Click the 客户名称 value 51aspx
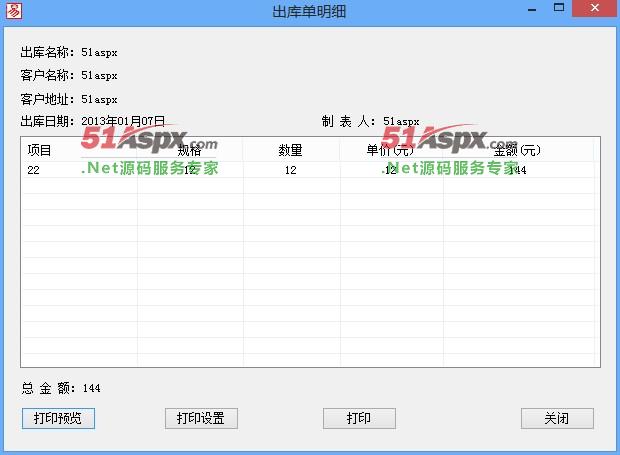Screen dimensions: 620x455 pyautogui.click(x=99, y=75)
